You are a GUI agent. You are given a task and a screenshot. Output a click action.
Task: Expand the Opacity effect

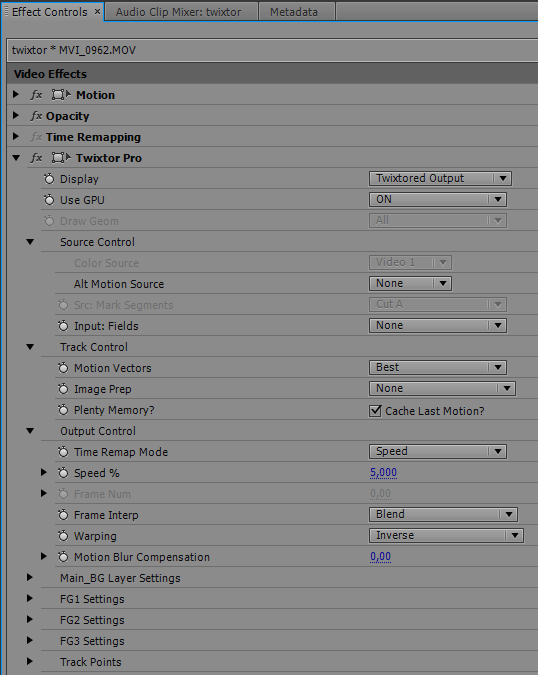point(16,115)
